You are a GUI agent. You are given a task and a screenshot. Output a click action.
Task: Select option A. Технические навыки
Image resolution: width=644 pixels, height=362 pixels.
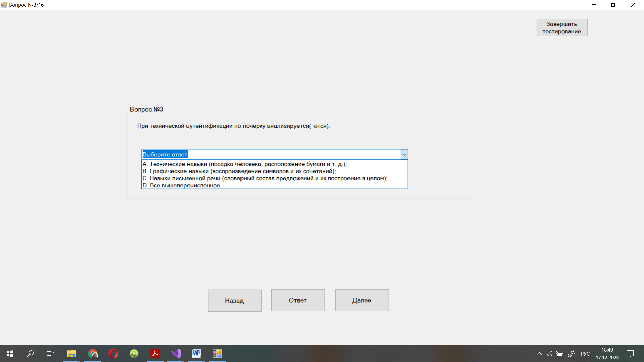pos(274,164)
